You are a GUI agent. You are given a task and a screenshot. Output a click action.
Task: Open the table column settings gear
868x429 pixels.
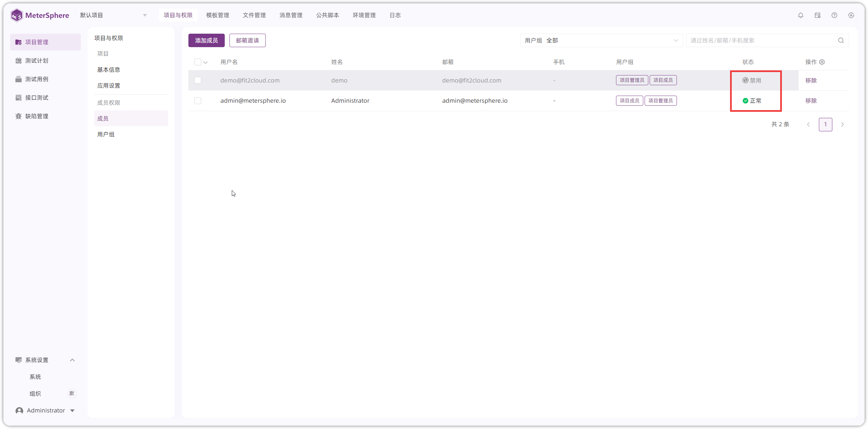point(822,62)
